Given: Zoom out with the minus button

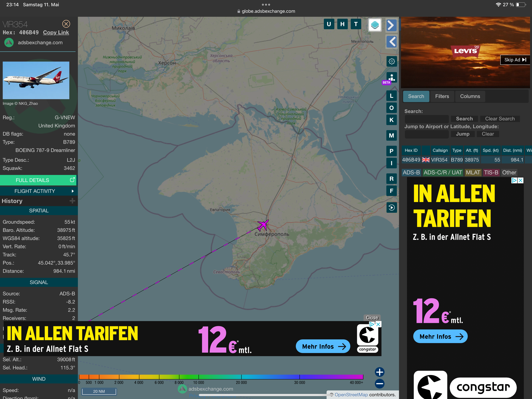Looking at the screenshot, I should click(x=379, y=384).
